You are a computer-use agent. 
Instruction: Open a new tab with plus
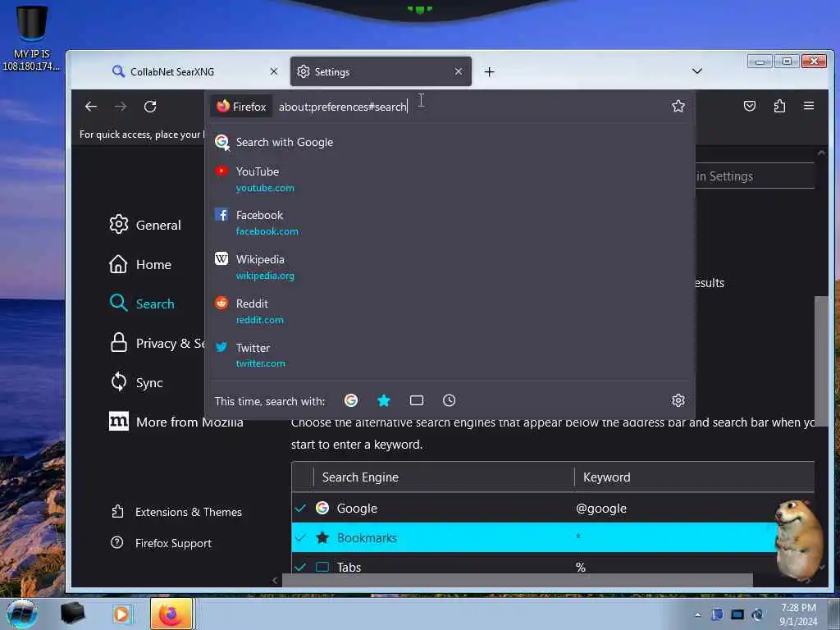(489, 72)
